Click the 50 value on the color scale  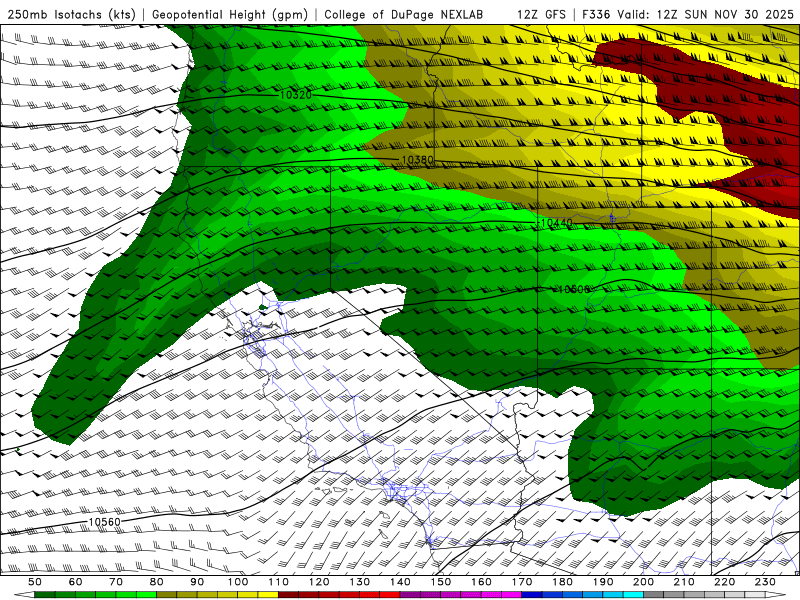point(35,582)
